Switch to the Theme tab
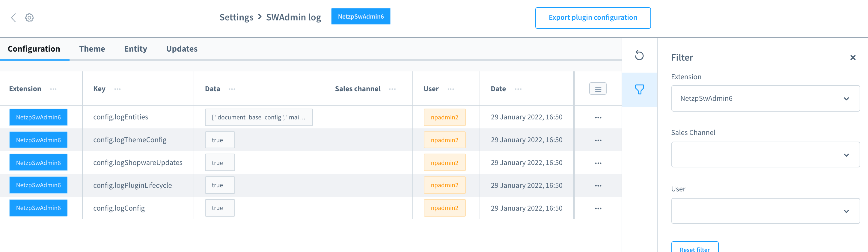This screenshot has width=868, height=252. pos(92,49)
